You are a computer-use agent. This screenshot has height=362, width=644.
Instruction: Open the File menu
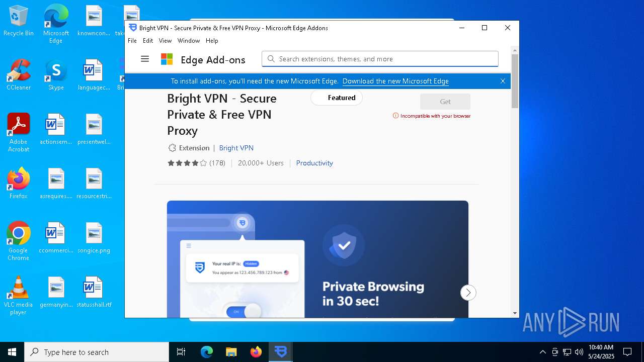pyautogui.click(x=132, y=41)
